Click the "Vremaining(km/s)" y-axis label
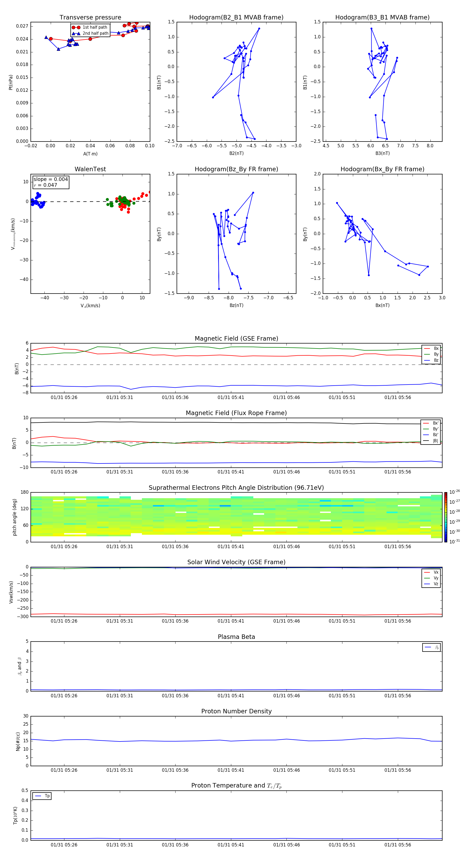The width and height of the screenshot is (473, 868). tap(13, 234)
